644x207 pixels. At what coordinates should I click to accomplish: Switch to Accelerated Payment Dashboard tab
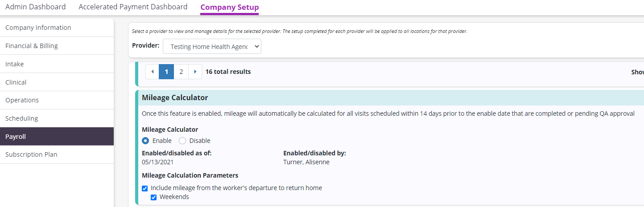click(133, 7)
